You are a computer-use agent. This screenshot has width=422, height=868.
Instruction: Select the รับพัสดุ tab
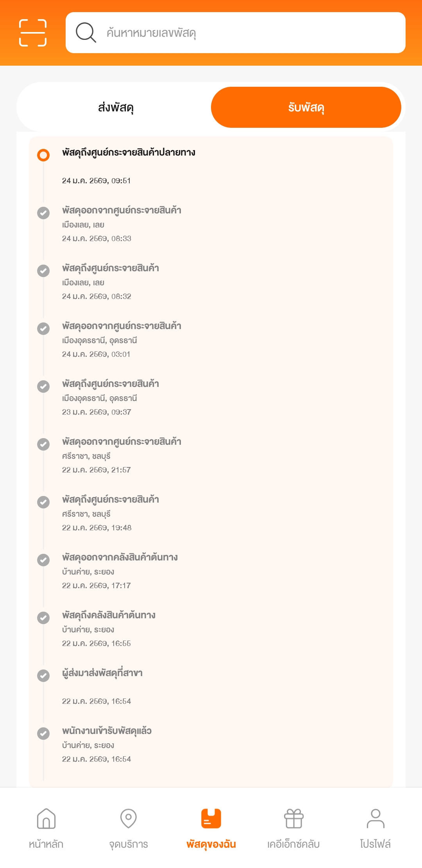click(306, 107)
